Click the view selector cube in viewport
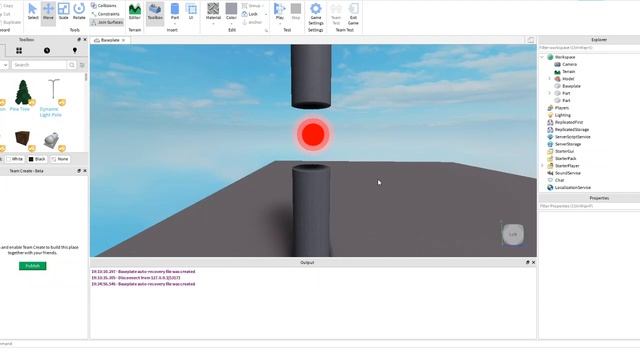The width and height of the screenshot is (640, 360). click(x=513, y=234)
